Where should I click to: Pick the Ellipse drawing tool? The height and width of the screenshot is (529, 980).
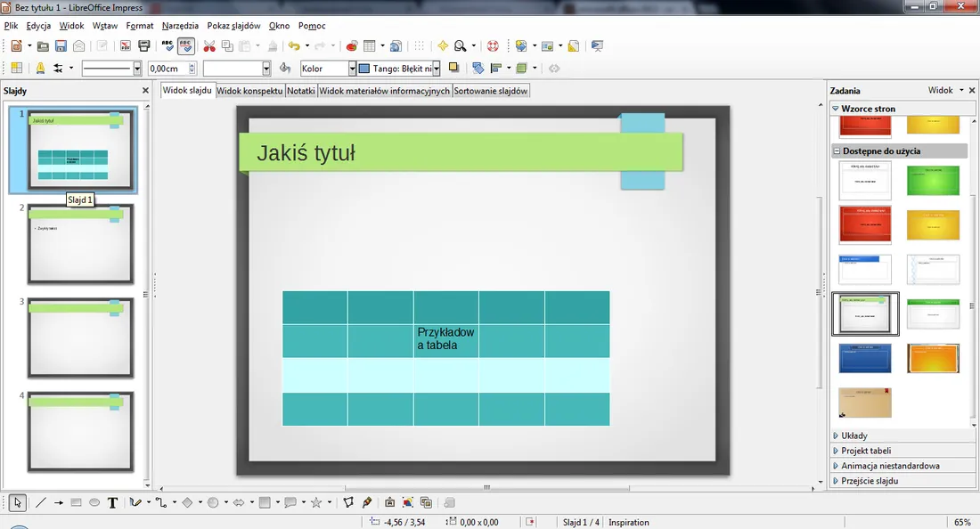[x=94, y=503]
